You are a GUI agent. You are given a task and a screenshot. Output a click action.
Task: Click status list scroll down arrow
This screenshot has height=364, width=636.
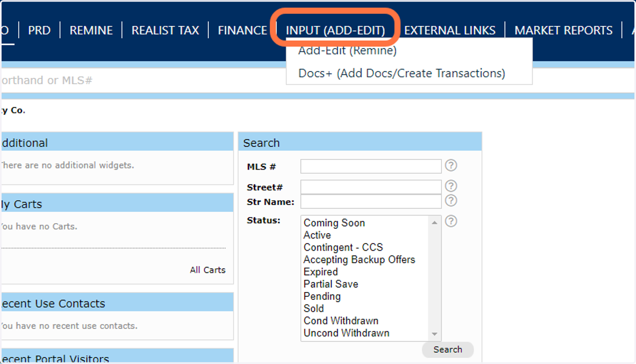click(x=435, y=334)
